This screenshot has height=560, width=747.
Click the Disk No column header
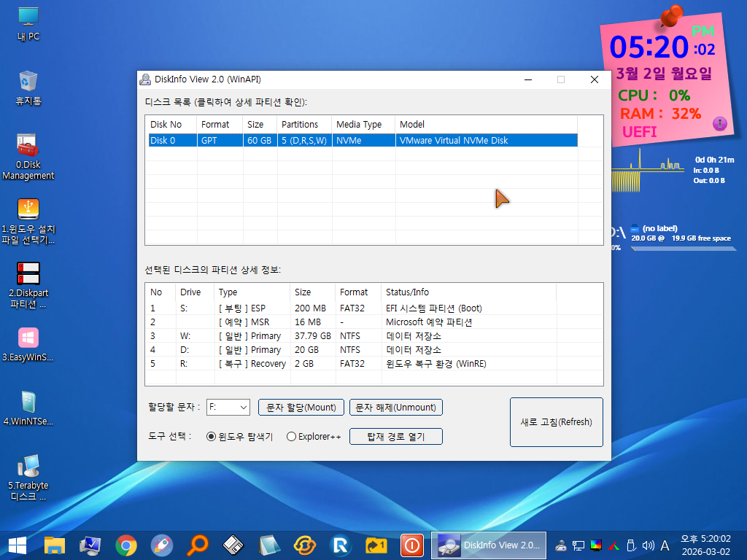pos(171,125)
